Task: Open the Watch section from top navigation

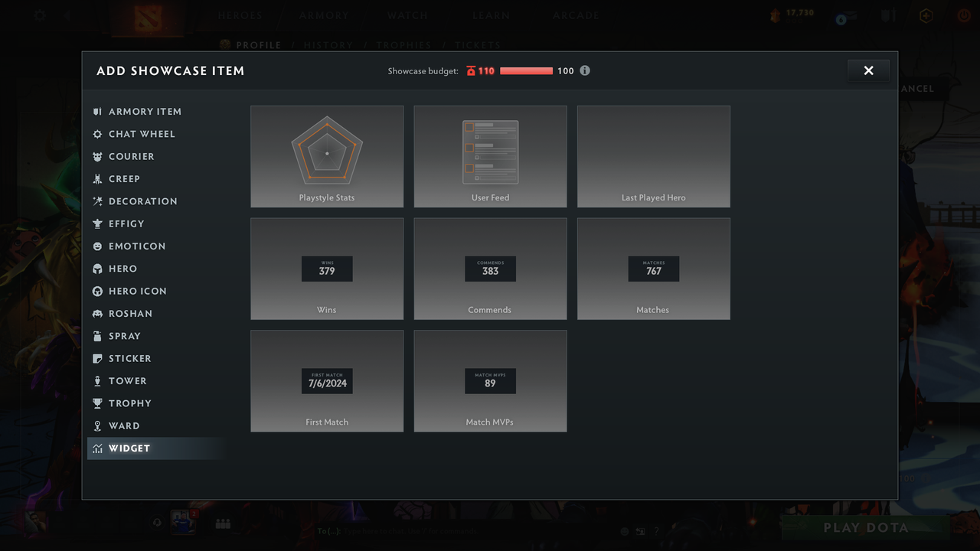Action: [x=407, y=15]
